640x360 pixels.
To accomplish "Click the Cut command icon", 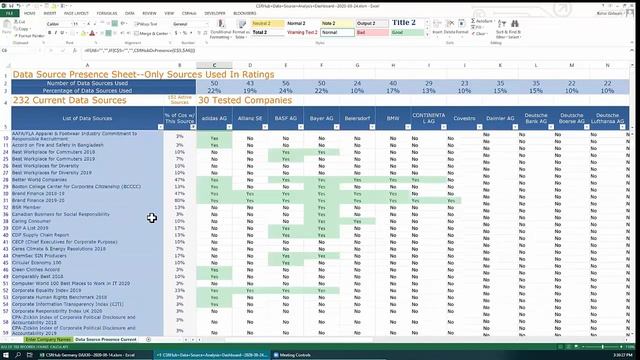I will click(x=17, y=22).
